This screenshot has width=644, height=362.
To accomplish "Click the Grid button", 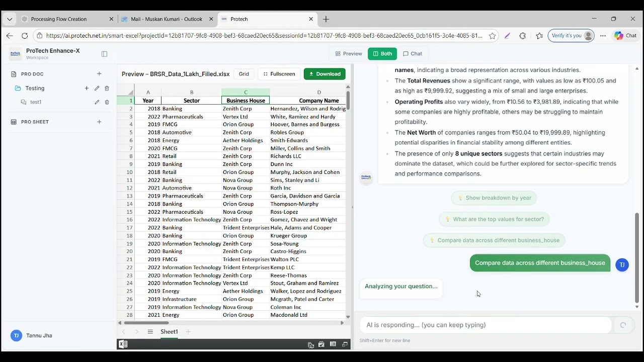I will point(244,74).
